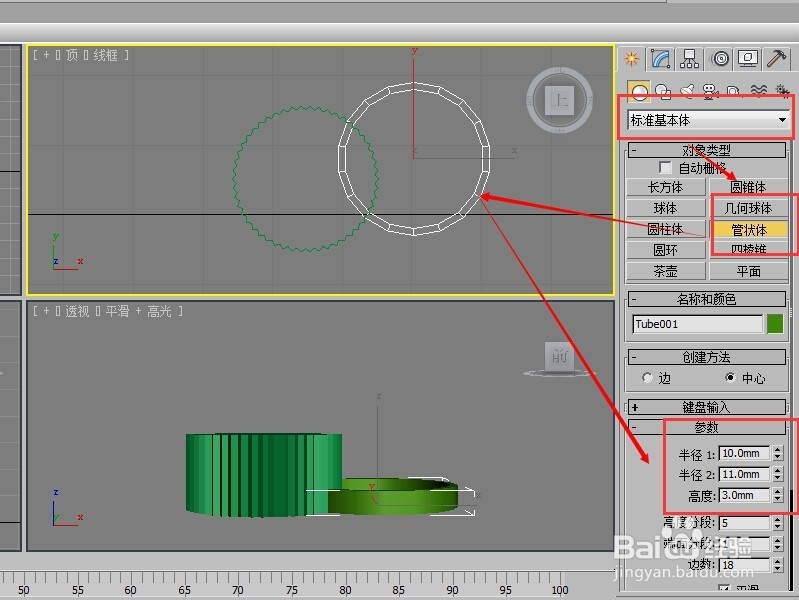Click frame 50 on the time ruler
This screenshot has height=600, width=799.
click(x=23, y=590)
